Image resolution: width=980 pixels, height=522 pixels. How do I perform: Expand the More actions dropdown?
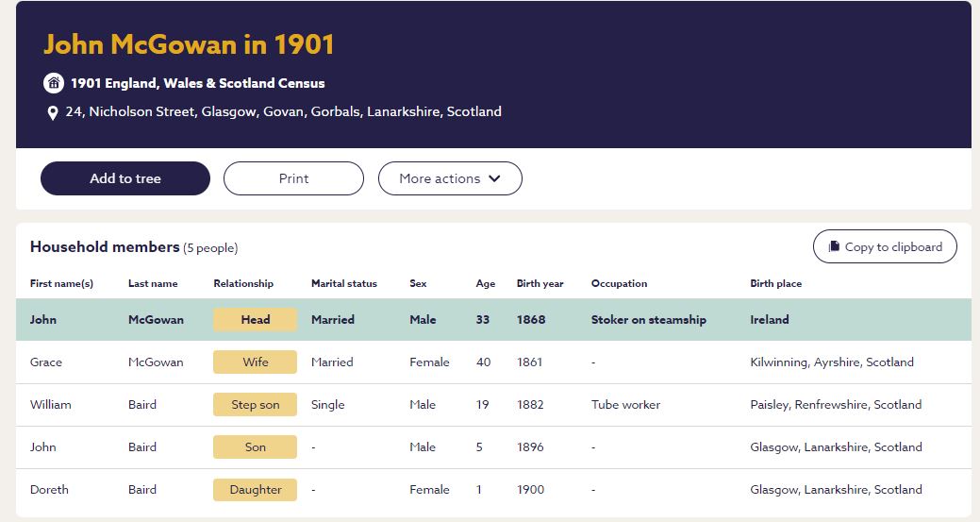(x=450, y=178)
